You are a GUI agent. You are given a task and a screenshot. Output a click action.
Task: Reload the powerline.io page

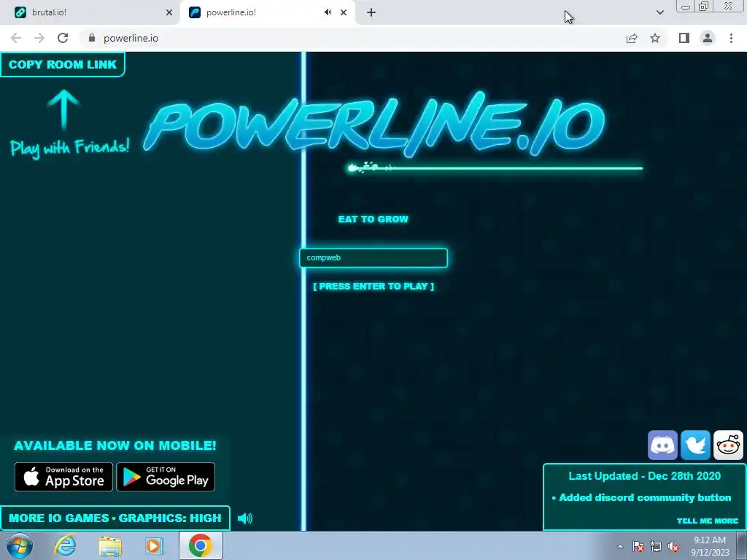63,38
